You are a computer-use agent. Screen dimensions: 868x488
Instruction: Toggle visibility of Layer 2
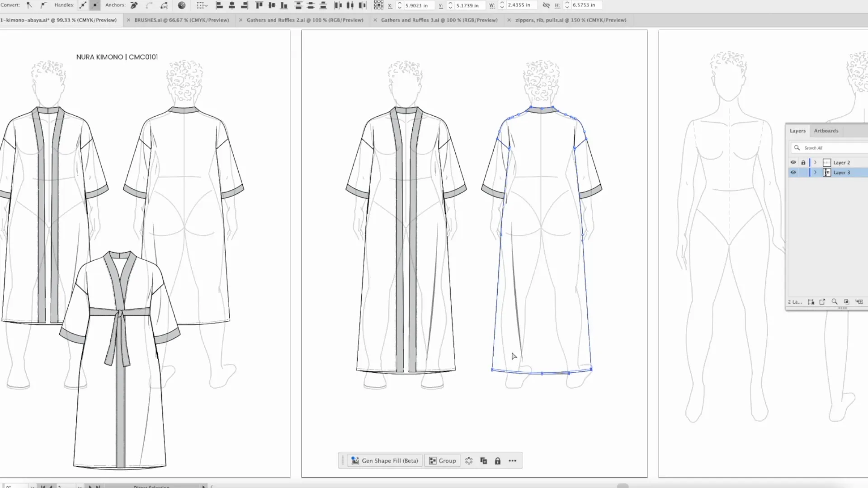pos(793,162)
